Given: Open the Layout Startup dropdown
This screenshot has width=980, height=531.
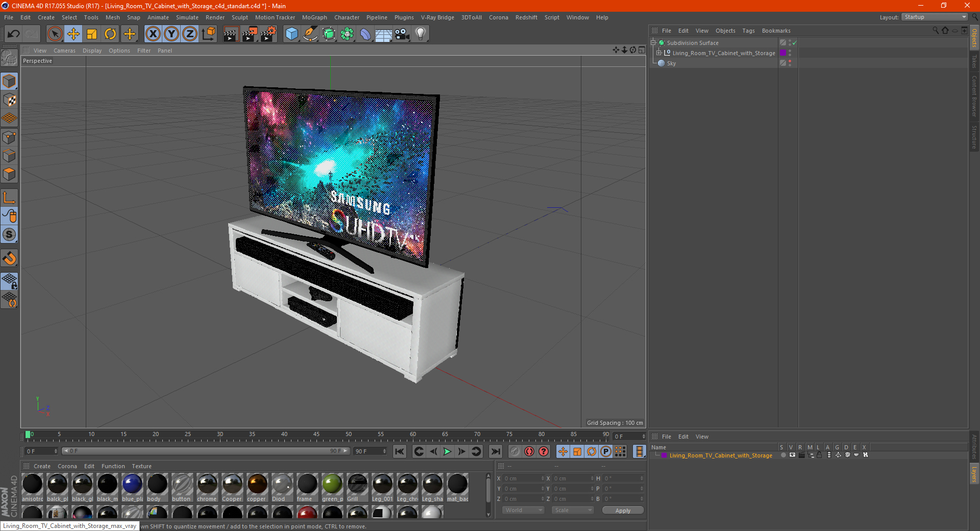Looking at the screenshot, I should pyautogui.click(x=935, y=17).
